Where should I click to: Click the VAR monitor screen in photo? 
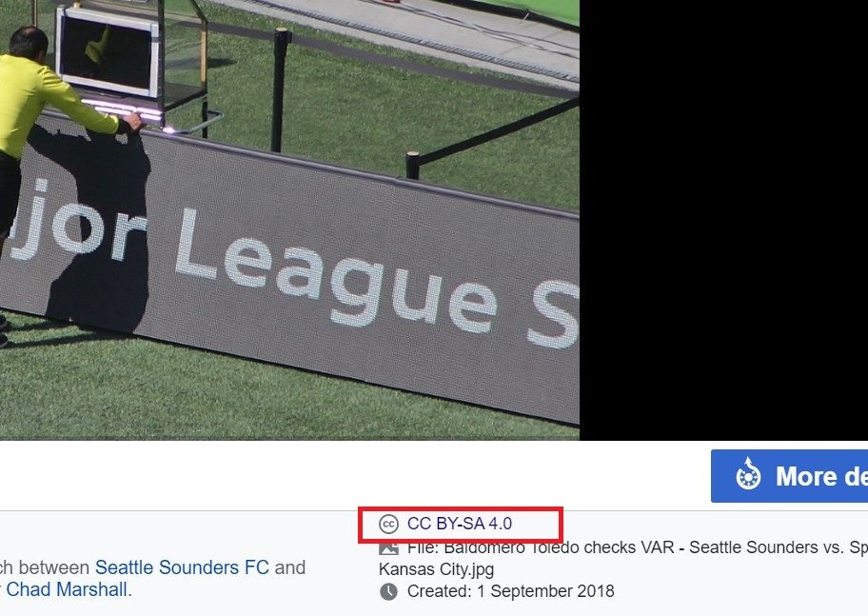(x=107, y=53)
